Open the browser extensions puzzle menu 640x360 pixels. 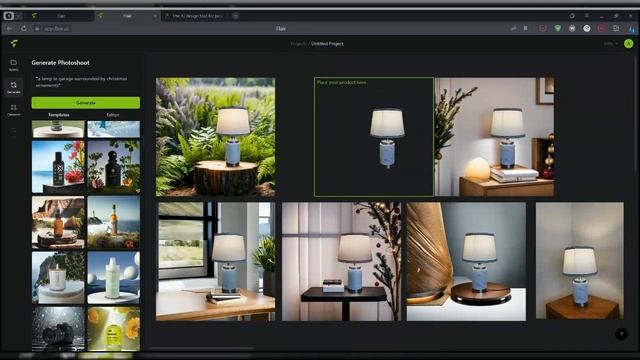pos(616,29)
